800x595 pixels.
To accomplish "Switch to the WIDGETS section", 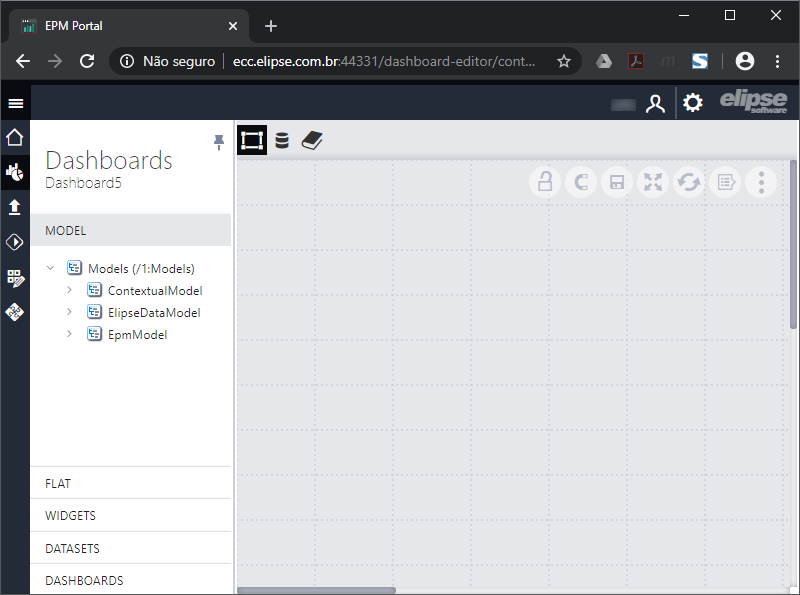I will [71, 515].
